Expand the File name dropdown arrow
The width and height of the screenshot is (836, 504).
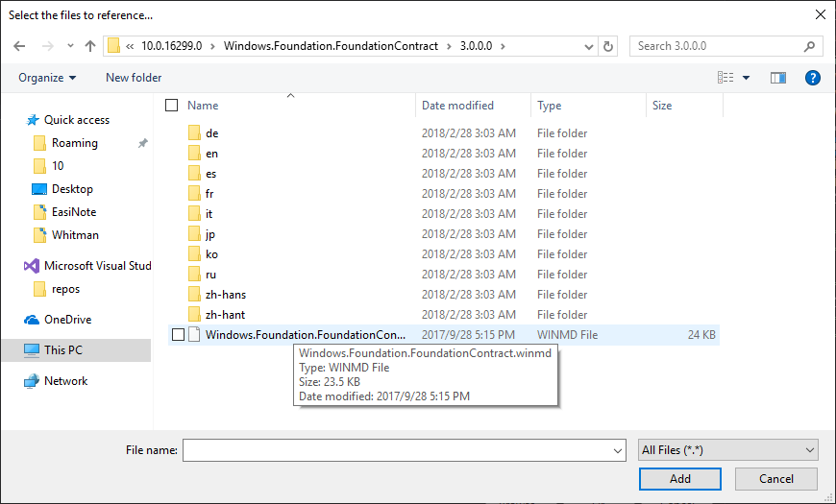point(618,451)
